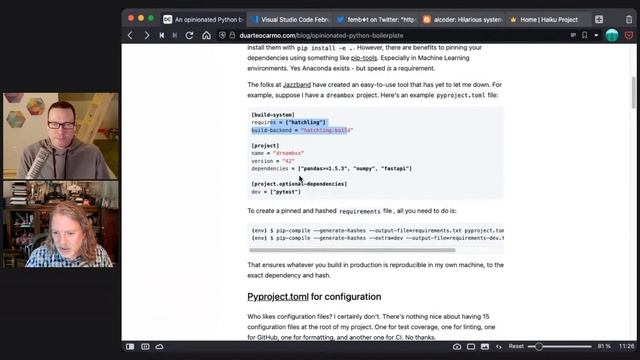Open the Pyproject.toml heading link
This screenshot has height=360, width=640.
click(x=278, y=297)
